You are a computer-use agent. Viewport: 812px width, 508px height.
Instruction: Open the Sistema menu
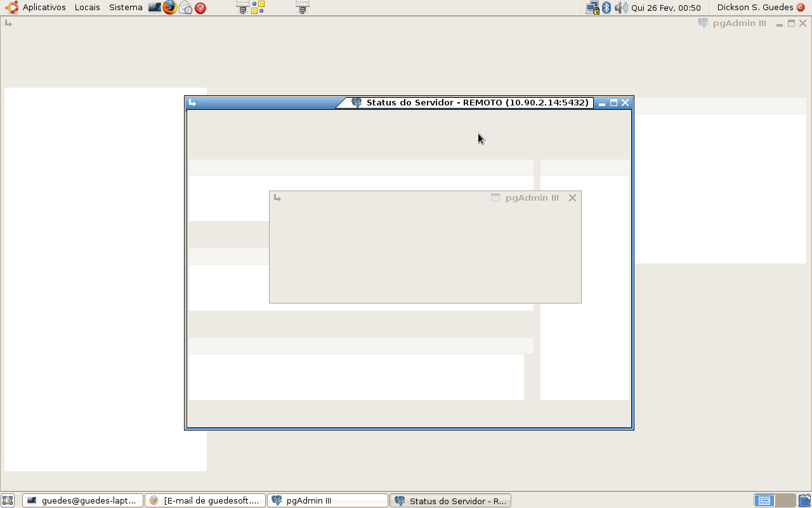(x=126, y=8)
